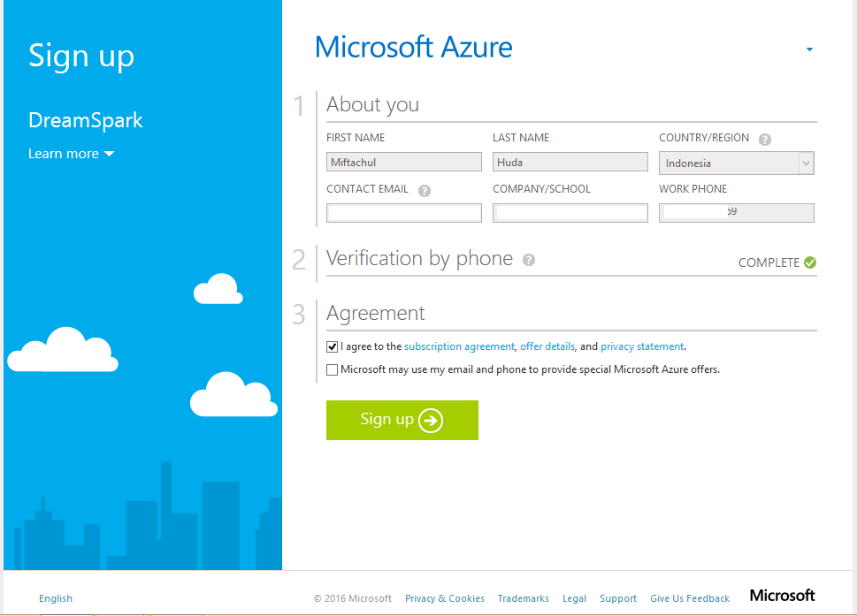857x616 pixels.
Task: Change the English language link in footer
Action: tap(56, 598)
